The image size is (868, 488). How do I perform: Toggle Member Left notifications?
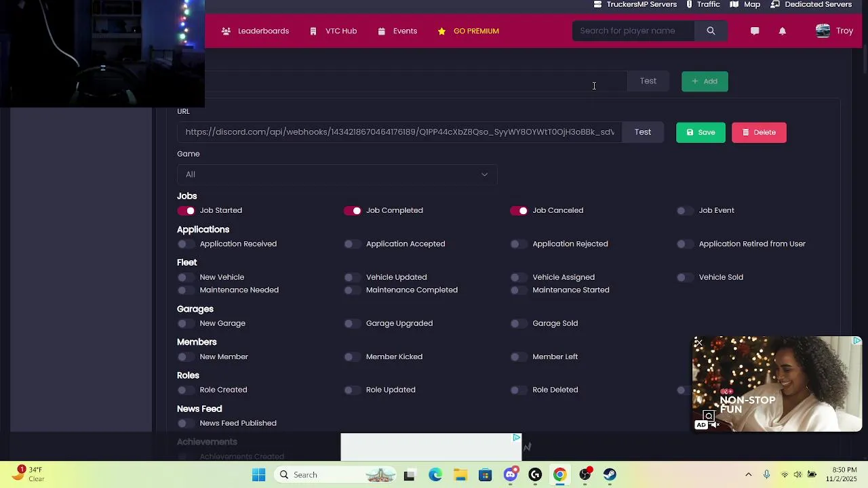(x=519, y=357)
